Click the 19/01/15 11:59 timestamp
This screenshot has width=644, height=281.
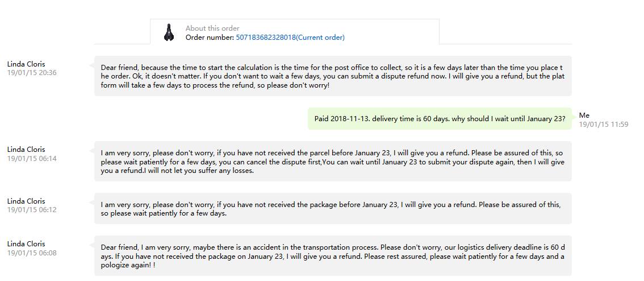[x=603, y=124]
